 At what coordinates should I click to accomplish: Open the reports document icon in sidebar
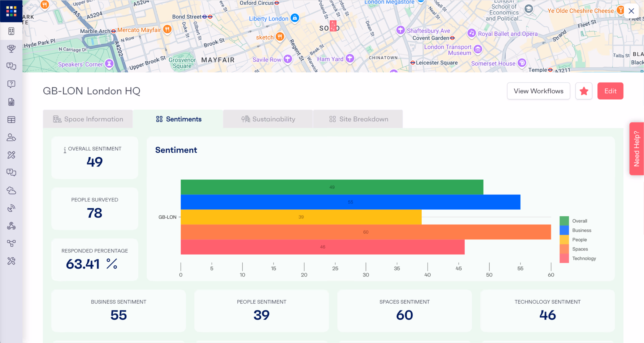pos(11,102)
